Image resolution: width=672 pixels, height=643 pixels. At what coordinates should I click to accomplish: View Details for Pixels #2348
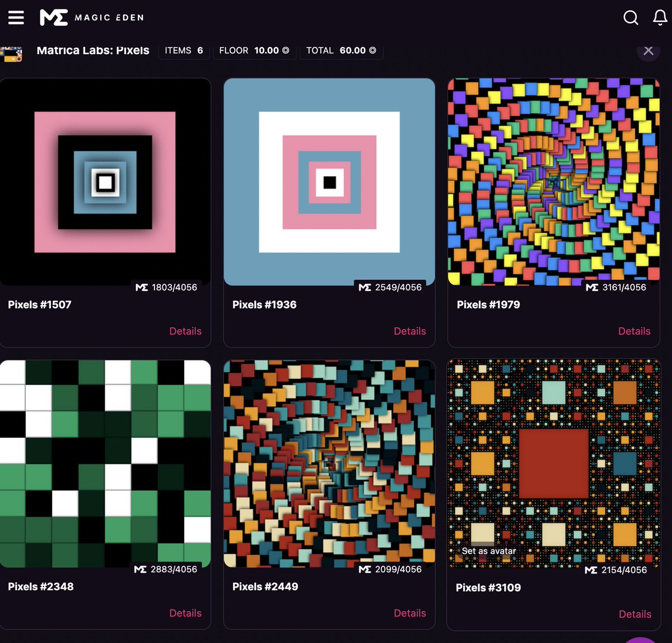[185, 613]
